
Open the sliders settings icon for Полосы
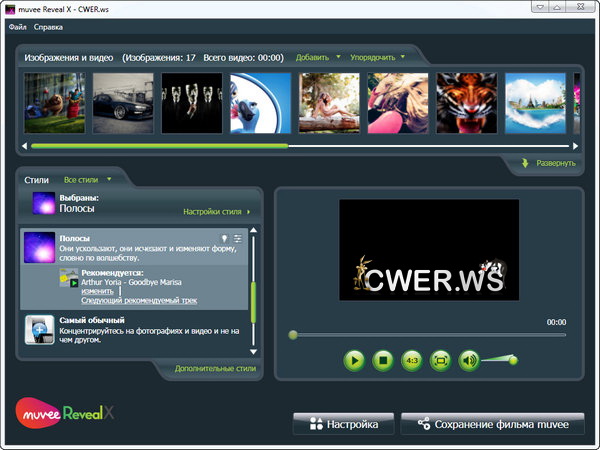pos(238,239)
